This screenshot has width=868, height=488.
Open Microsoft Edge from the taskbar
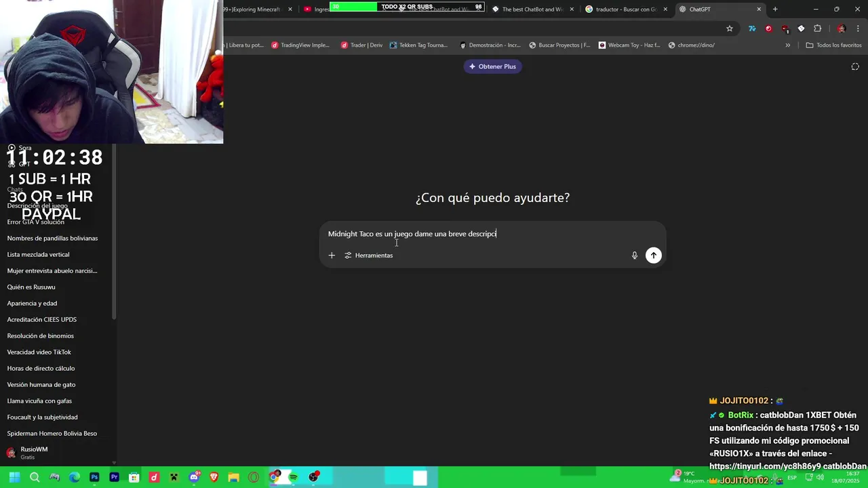pyautogui.click(x=74, y=477)
